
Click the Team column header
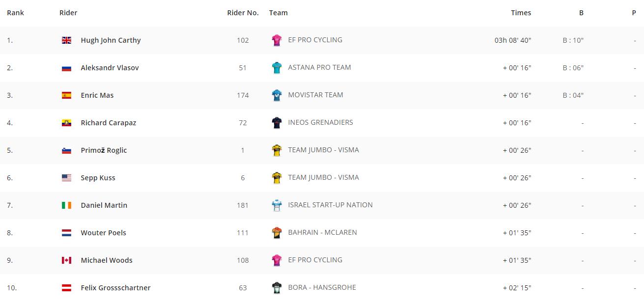pyautogui.click(x=278, y=13)
